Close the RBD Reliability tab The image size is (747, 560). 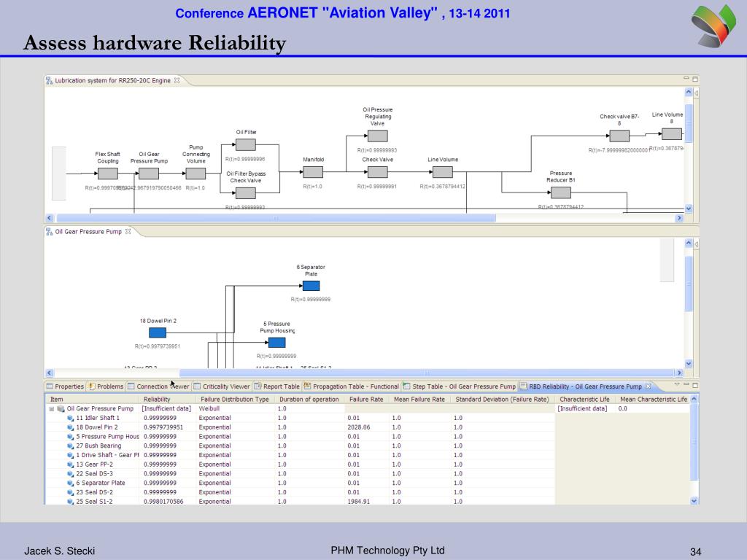[x=648, y=386]
